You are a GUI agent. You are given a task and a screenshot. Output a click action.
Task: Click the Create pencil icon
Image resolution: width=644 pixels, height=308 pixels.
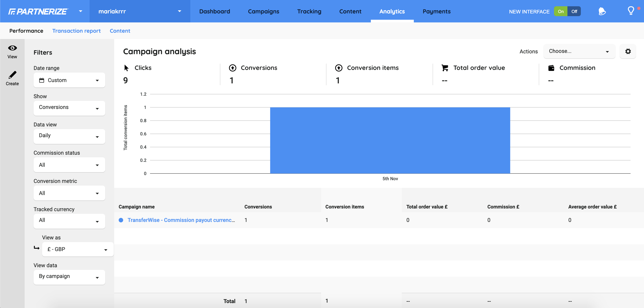pyautogui.click(x=12, y=75)
